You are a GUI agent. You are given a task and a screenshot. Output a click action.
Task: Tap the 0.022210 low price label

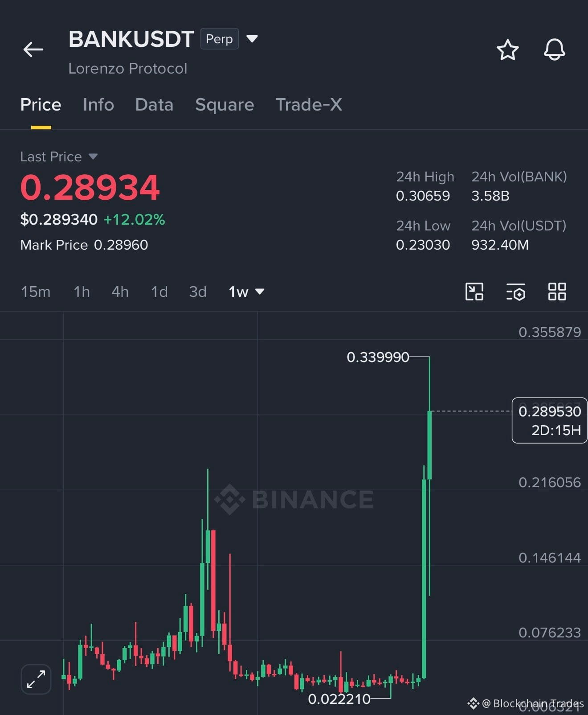[339, 699]
